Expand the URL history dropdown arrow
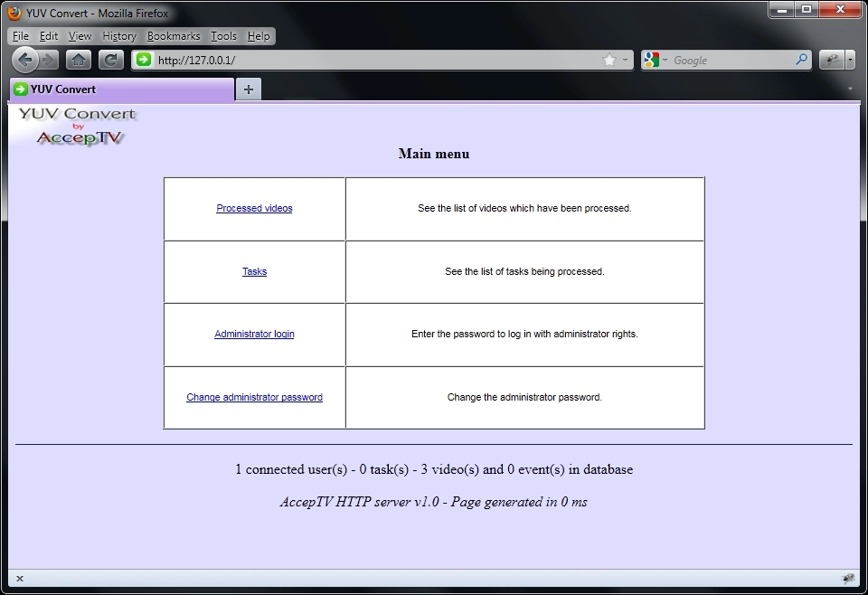Image resolution: width=868 pixels, height=595 pixels. (626, 60)
